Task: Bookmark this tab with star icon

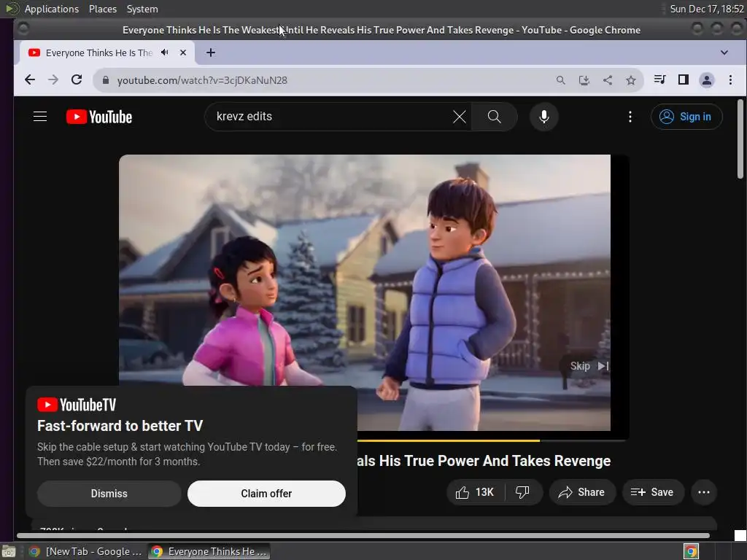Action: click(631, 80)
